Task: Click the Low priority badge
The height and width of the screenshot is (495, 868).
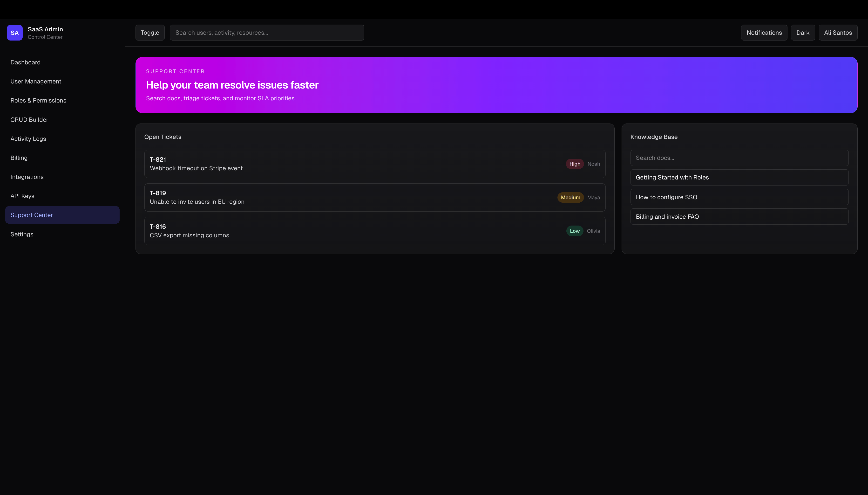Action: click(575, 231)
